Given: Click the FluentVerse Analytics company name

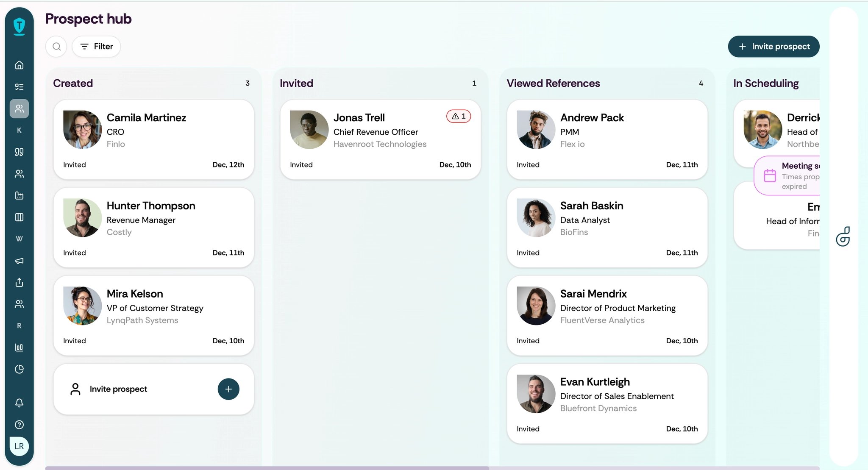Looking at the screenshot, I should pyautogui.click(x=602, y=320).
